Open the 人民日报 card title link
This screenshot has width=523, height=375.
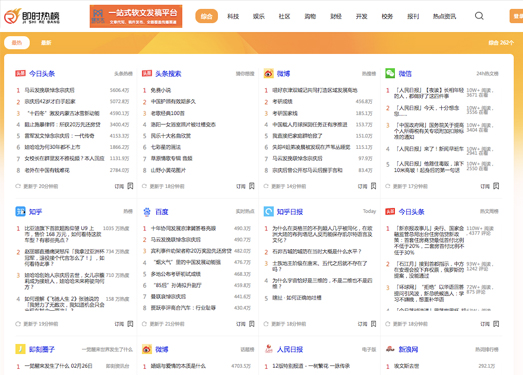[x=290, y=349]
